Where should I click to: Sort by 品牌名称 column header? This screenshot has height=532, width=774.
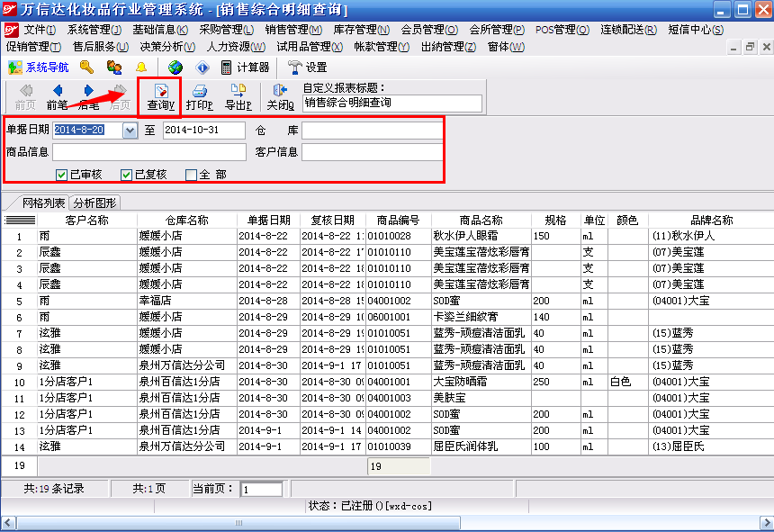pos(711,221)
